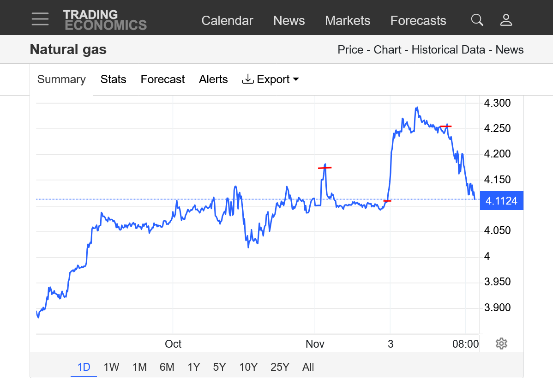Open Forecasts in top navigation
This screenshot has height=392, width=553.
click(418, 21)
